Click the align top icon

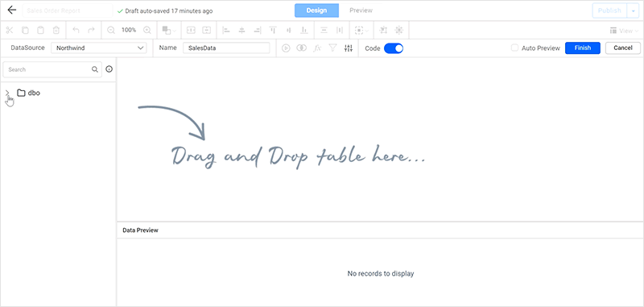[273, 30]
